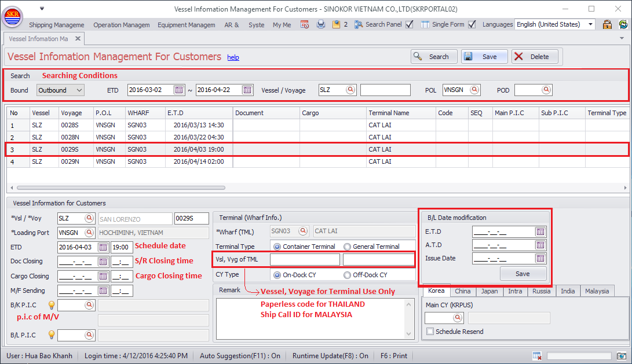Viewport: 632px width, 364px height.
Task: Select the General Terminal radio button
Action: point(347,247)
